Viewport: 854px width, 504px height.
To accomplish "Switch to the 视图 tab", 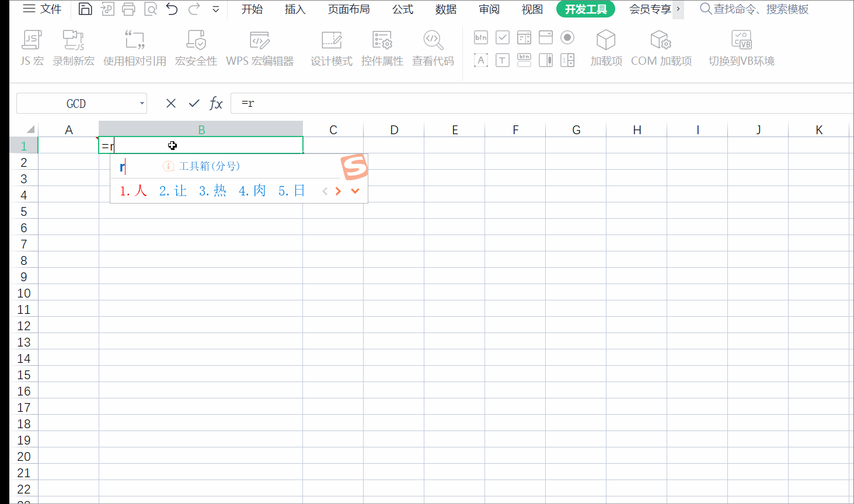I will tap(532, 9).
